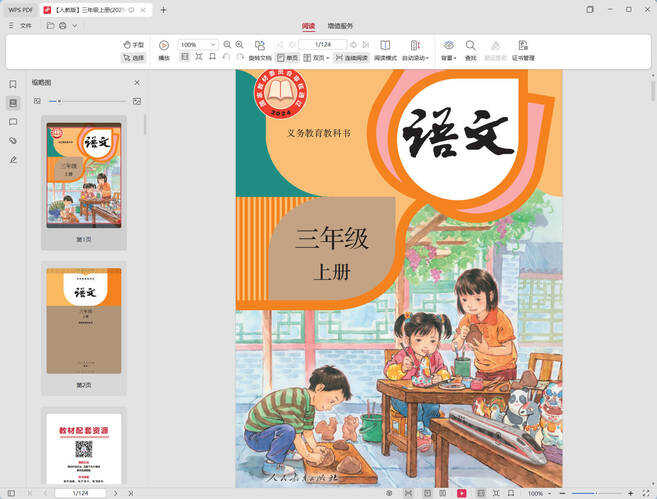Click the zoom out magnifier icon
The height and width of the screenshot is (499, 657).
[x=227, y=45]
